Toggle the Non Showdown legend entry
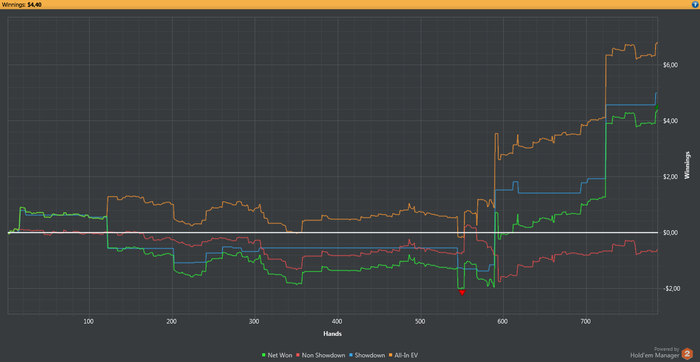The image size is (700, 362). (320, 355)
